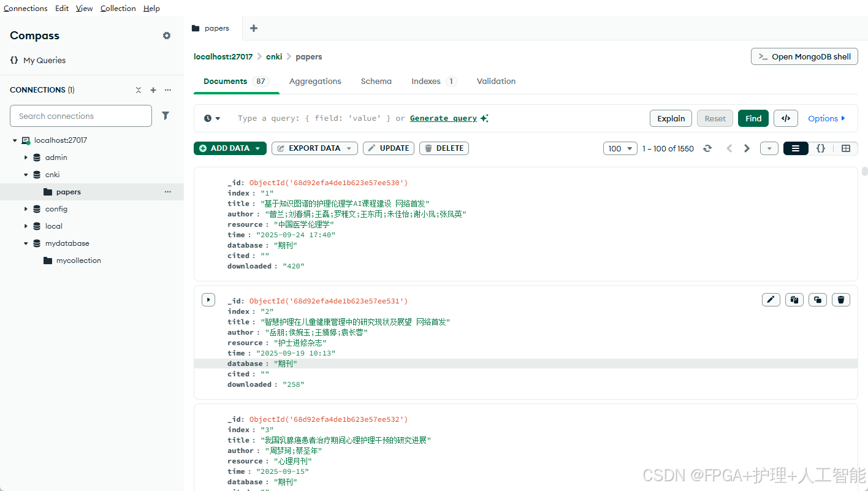Image resolution: width=868 pixels, height=491 pixels.
Task: Expand admin database node
Action: coord(26,158)
